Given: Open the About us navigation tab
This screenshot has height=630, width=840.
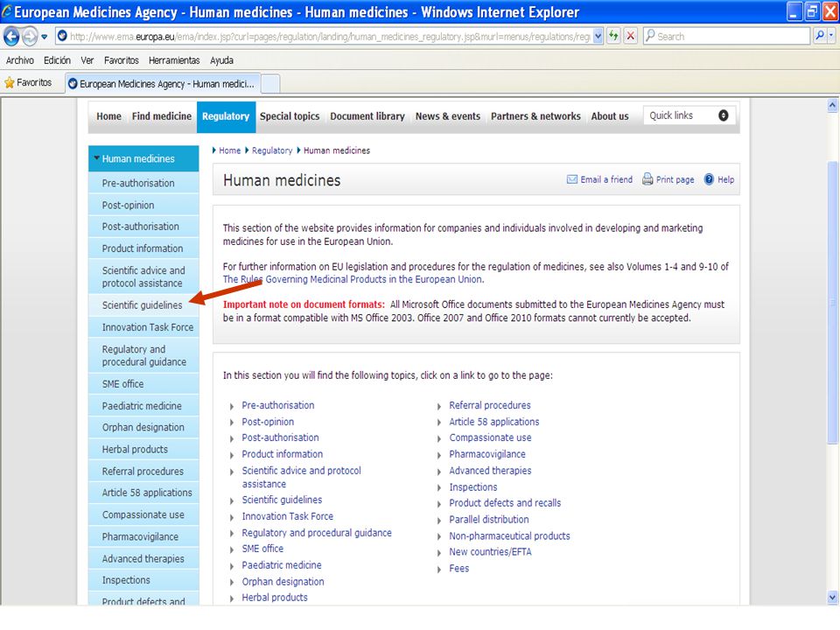Looking at the screenshot, I should coord(610,116).
